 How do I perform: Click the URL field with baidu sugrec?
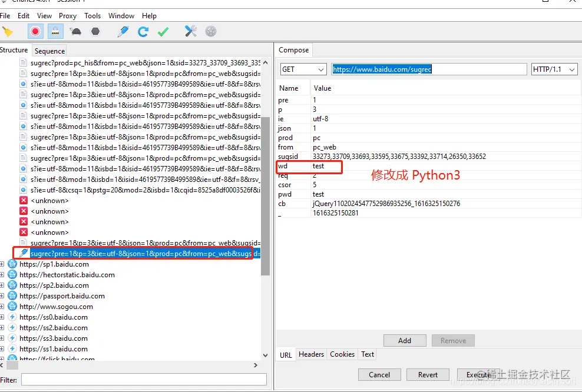point(429,69)
